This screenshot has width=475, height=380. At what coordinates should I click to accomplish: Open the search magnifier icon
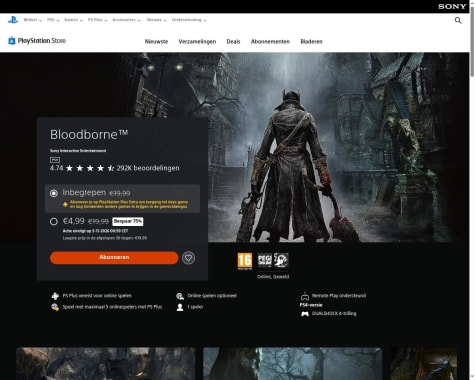click(458, 20)
